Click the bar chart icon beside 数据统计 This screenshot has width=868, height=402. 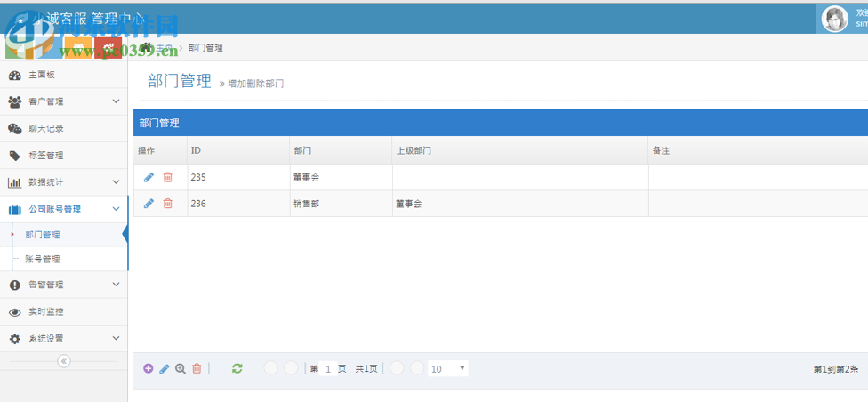coord(14,182)
